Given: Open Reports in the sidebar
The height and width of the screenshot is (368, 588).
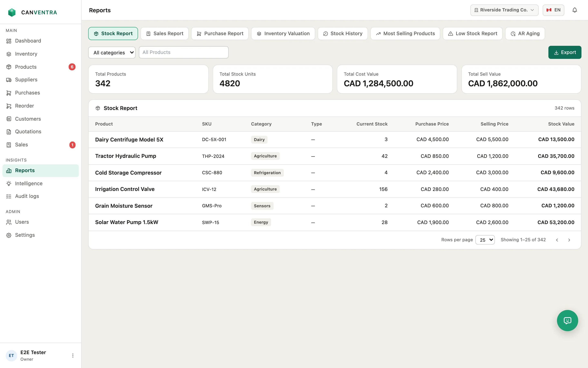Looking at the screenshot, I should tap(41, 171).
